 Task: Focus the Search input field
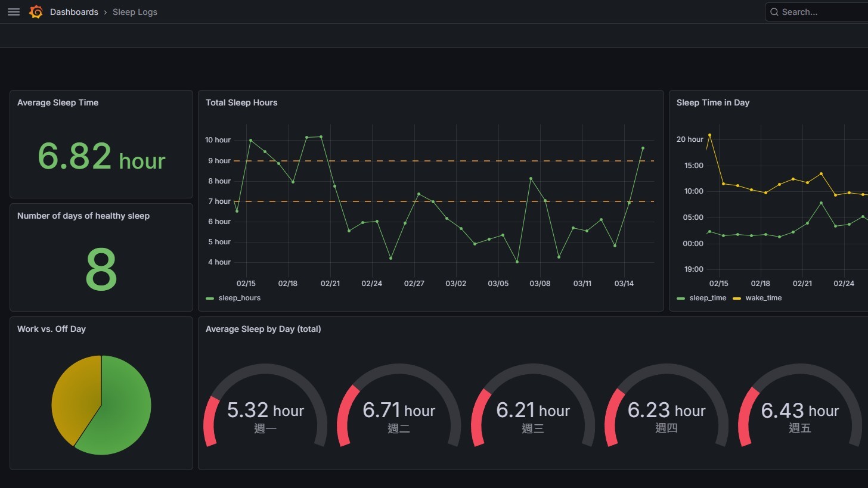pyautogui.click(x=817, y=12)
